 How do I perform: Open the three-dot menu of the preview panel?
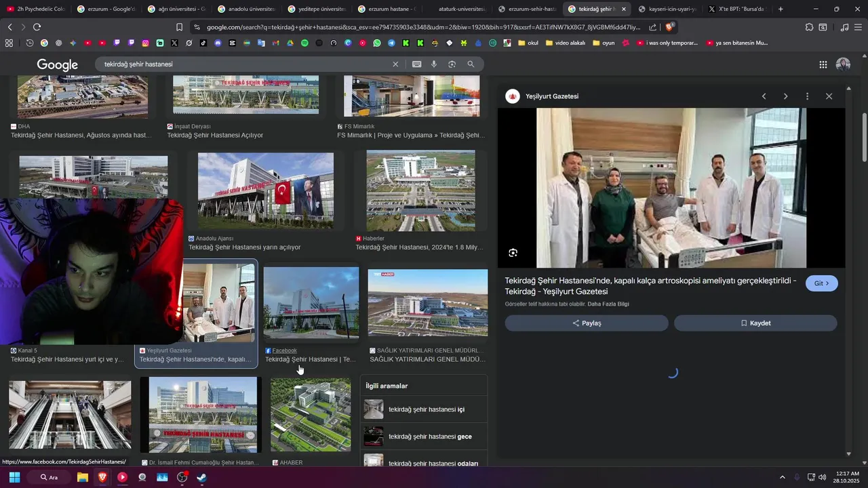pyautogui.click(x=807, y=96)
